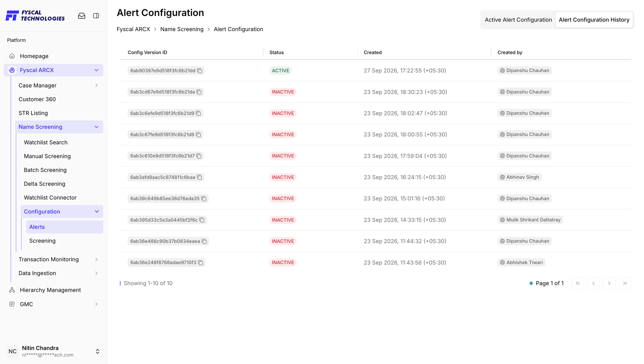Jump to last page button
The image size is (644, 364).
tap(625, 283)
